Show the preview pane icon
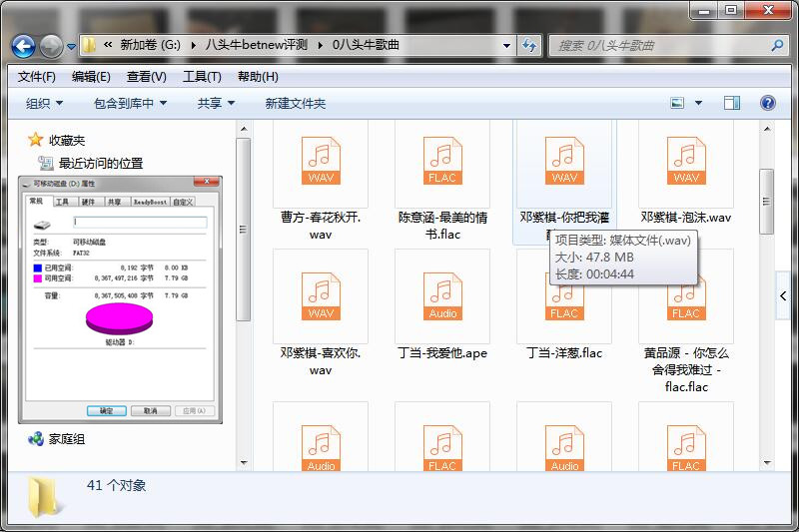Image resolution: width=799 pixels, height=532 pixels. click(x=732, y=104)
